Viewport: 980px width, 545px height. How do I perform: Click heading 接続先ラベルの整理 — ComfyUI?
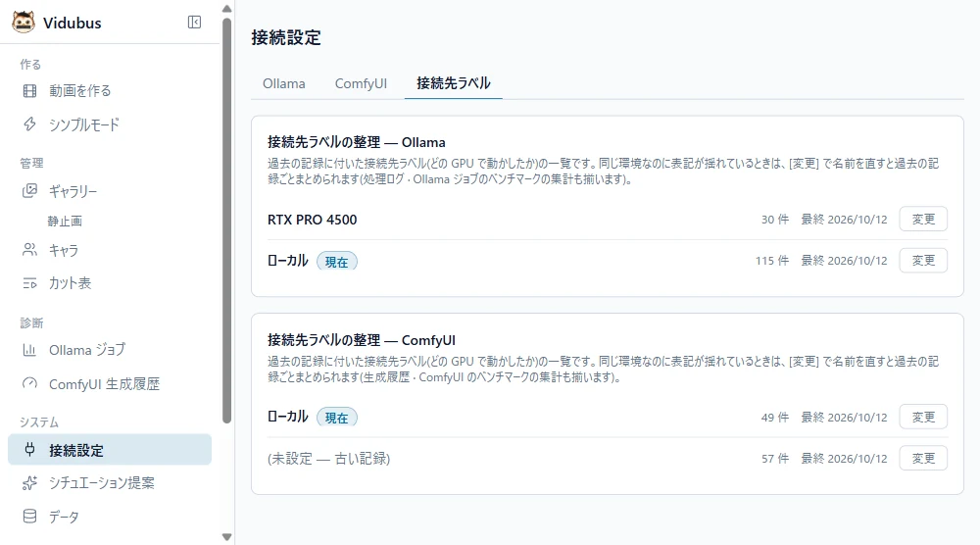coord(362,340)
